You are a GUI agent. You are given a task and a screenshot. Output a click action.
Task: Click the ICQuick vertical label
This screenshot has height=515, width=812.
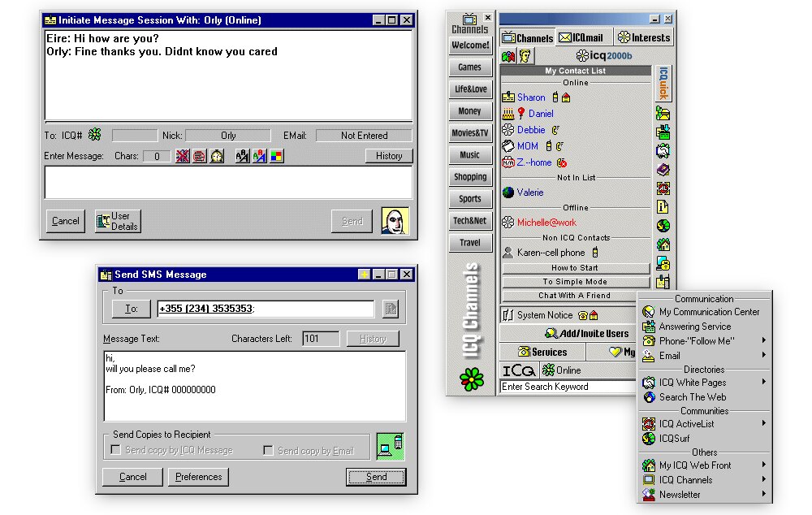663,83
